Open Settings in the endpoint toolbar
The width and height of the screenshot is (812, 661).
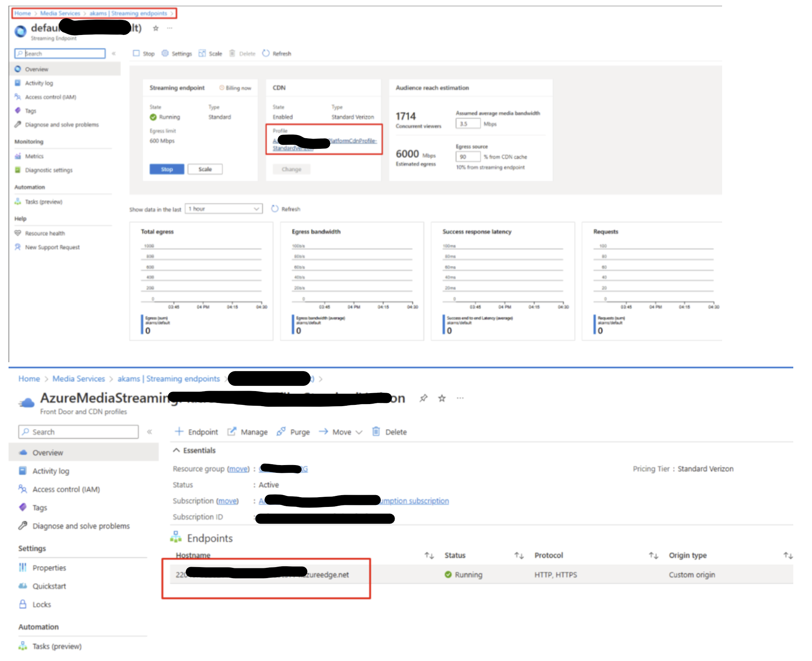click(x=177, y=53)
